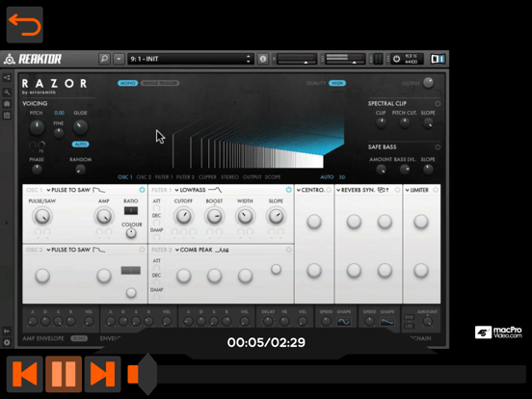Click the GLIDE knob
Image resolution: width=532 pixels, height=399 pixels.
80,127
